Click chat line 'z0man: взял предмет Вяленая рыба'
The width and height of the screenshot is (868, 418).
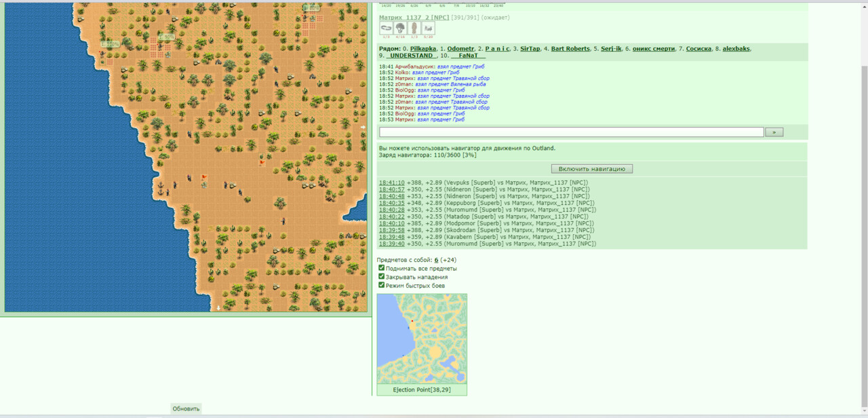point(434,84)
